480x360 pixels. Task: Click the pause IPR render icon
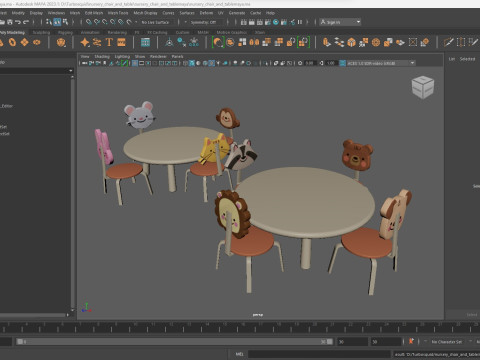pyautogui.click(x=300, y=22)
